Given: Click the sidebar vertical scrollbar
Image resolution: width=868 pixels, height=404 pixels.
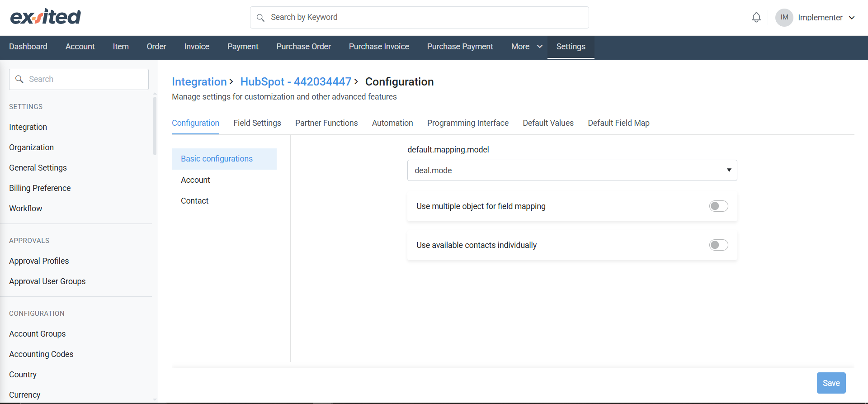Looking at the screenshot, I should [155, 126].
